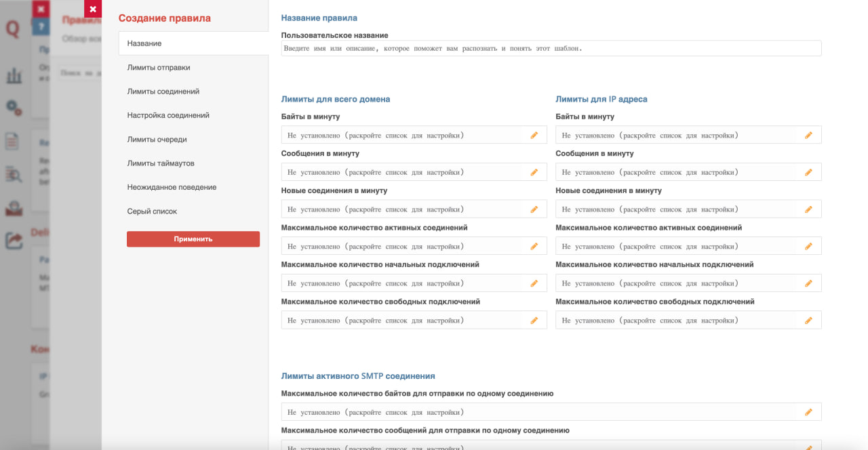Click the blue question mark help button

coord(41,27)
